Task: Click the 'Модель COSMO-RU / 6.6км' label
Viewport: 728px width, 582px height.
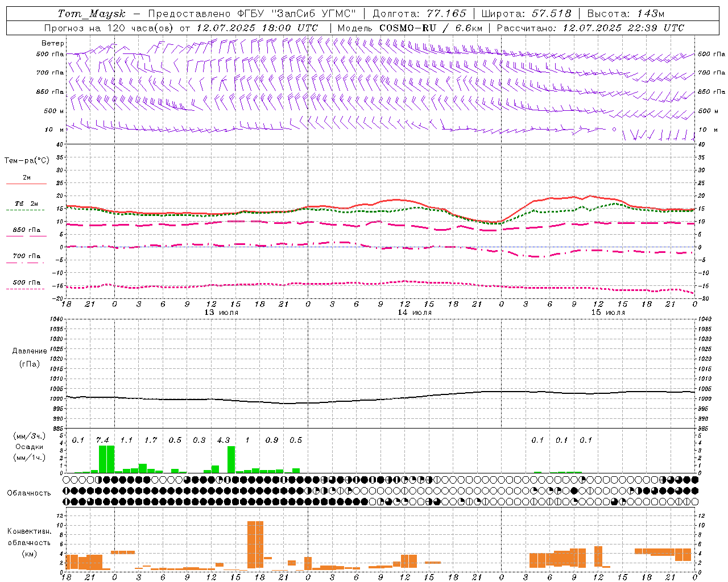Action: click(x=409, y=28)
